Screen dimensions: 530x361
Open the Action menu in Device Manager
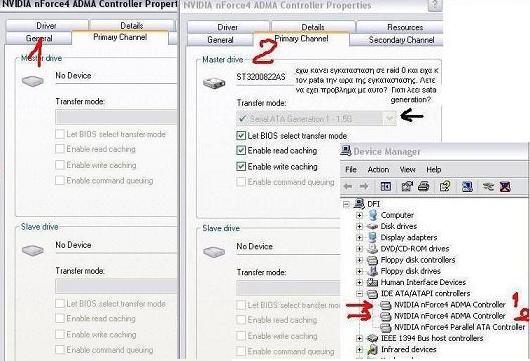(x=378, y=169)
